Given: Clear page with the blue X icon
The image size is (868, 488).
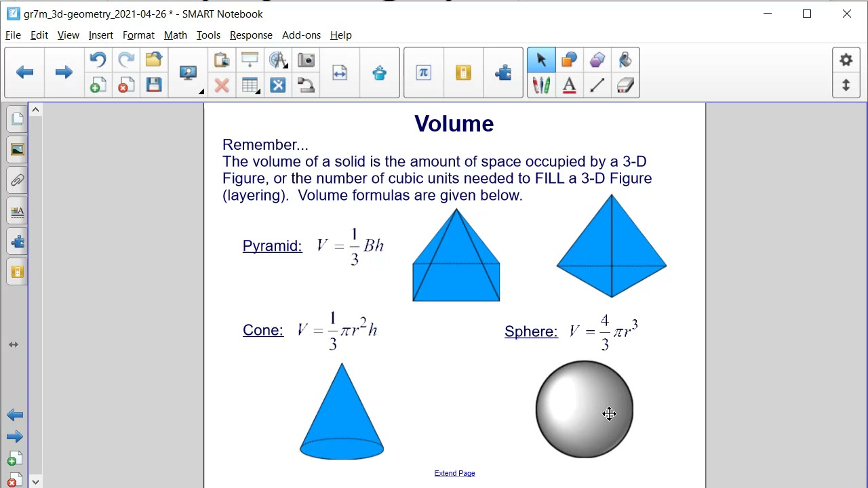Looking at the screenshot, I should (x=278, y=85).
